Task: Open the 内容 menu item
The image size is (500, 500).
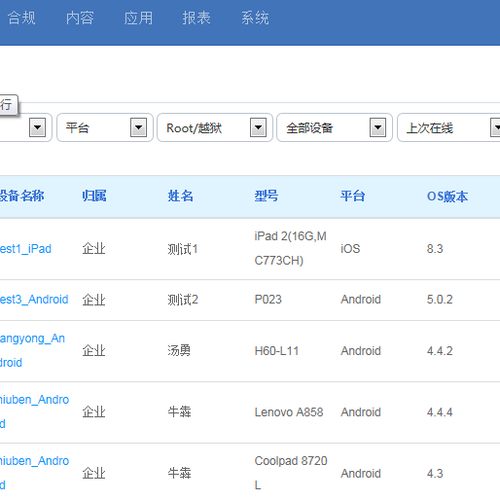Action: coord(80,18)
